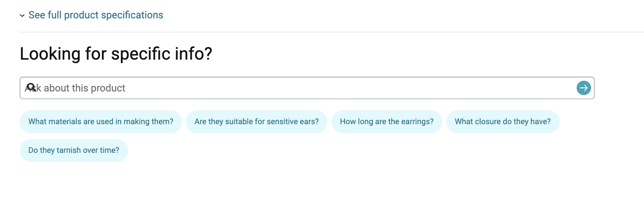Ask How long are the earrings?
The image size is (644, 217).
(387, 122)
